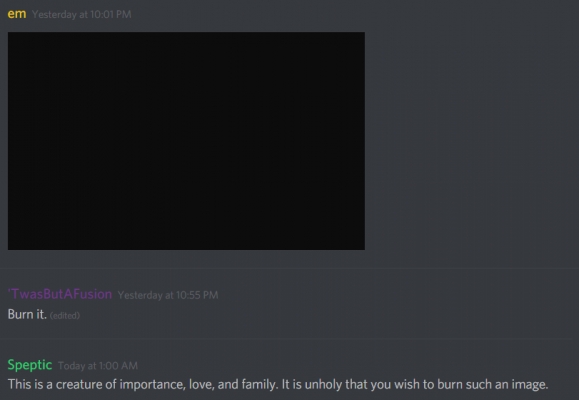This screenshot has height=400, width=579.
Task: Click Speptic's message about a creature of importance
Action: tap(278, 384)
